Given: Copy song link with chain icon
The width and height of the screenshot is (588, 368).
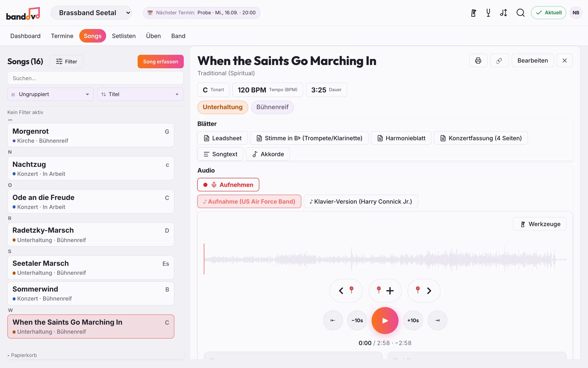Looking at the screenshot, I should coord(499,61).
